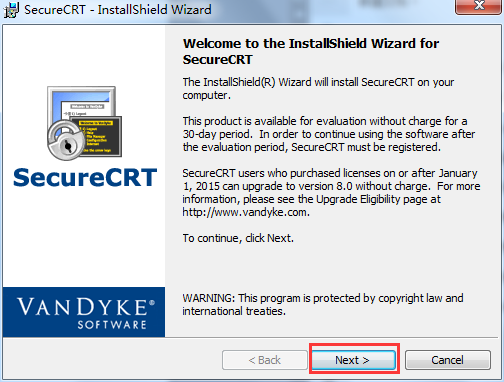Click the SOFTWARE word under VanDyke
Screen dimensions: 504x382
pyautogui.click(x=112, y=325)
